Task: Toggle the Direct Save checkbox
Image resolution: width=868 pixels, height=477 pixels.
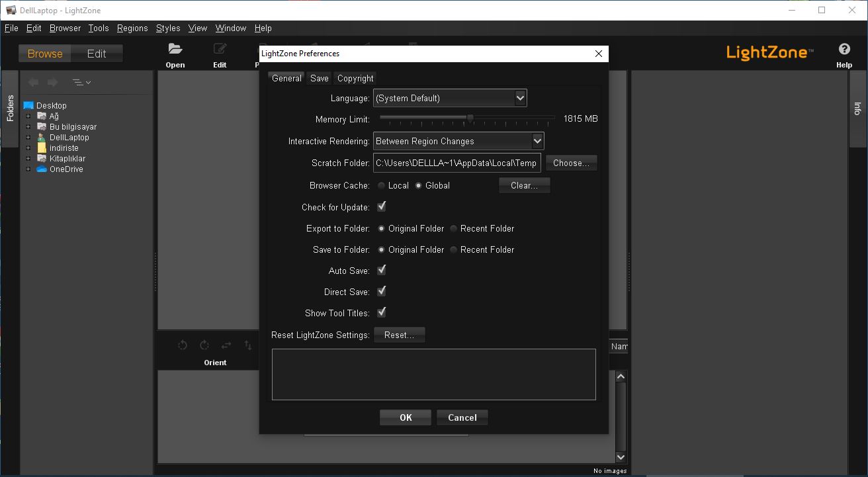Action: [382, 291]
